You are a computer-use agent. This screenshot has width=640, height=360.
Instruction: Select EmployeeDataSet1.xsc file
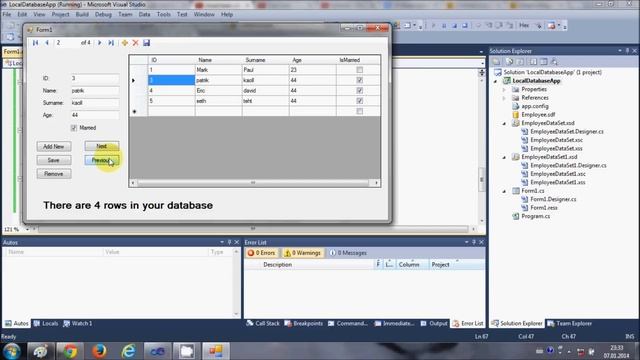point(558,174)
